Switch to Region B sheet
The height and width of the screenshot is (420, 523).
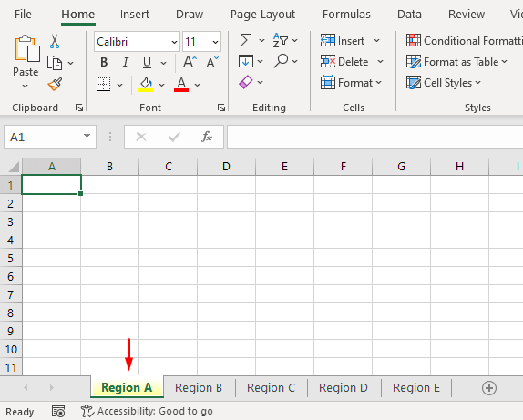[x=199, y=388]
